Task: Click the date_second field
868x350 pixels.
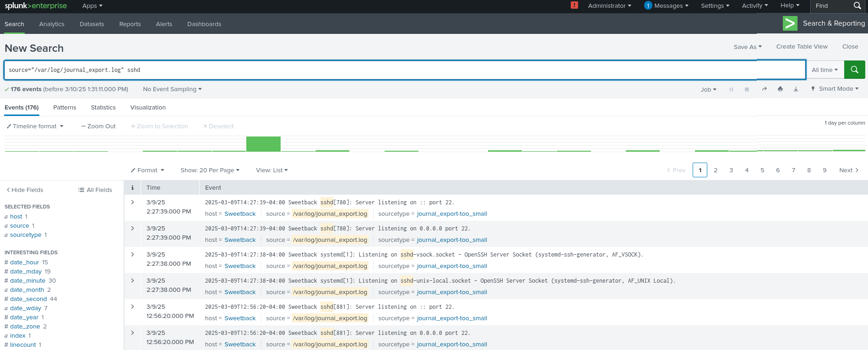Action: click(28, 299)
